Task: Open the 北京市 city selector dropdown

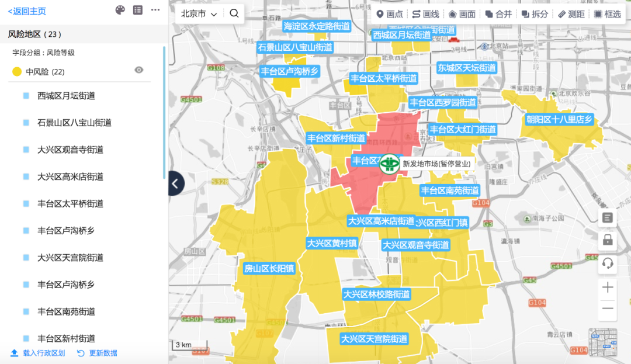Action: pos(199,13)
